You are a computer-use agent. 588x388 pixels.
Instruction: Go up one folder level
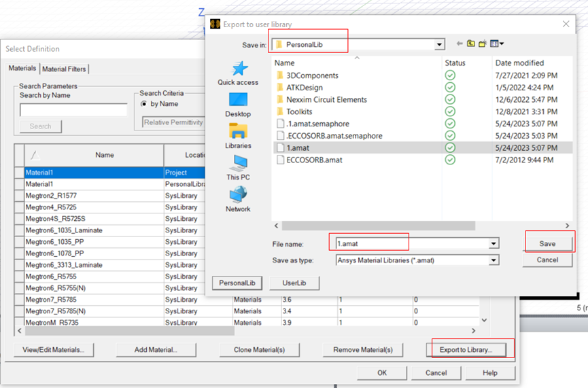point(471,44)
